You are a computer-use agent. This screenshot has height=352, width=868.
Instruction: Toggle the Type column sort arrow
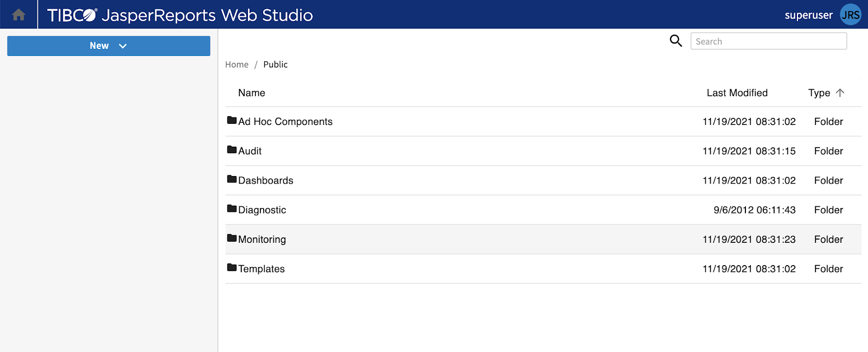coord(839,92)
